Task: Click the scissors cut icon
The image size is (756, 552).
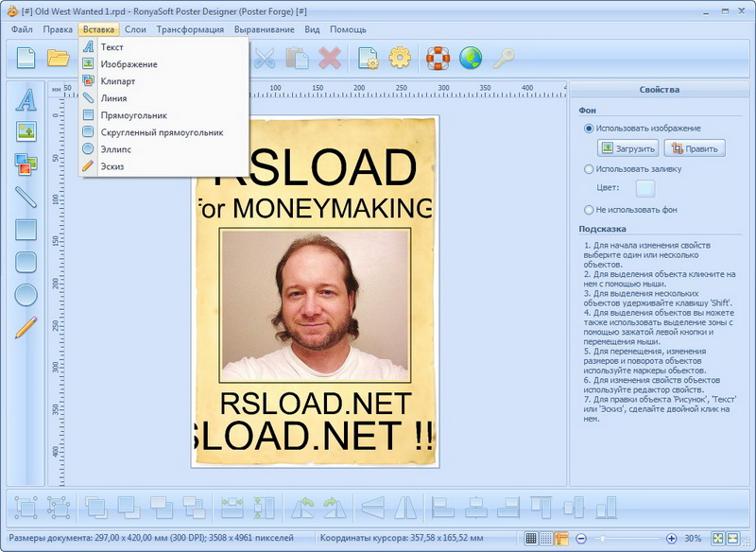Action: click(265, 58)
